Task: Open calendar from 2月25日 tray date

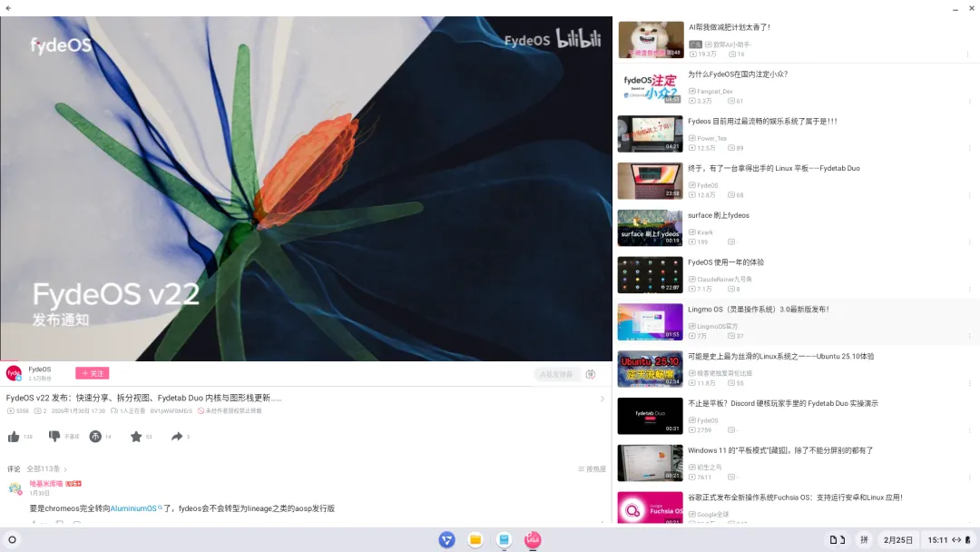Action: (898, 539)
